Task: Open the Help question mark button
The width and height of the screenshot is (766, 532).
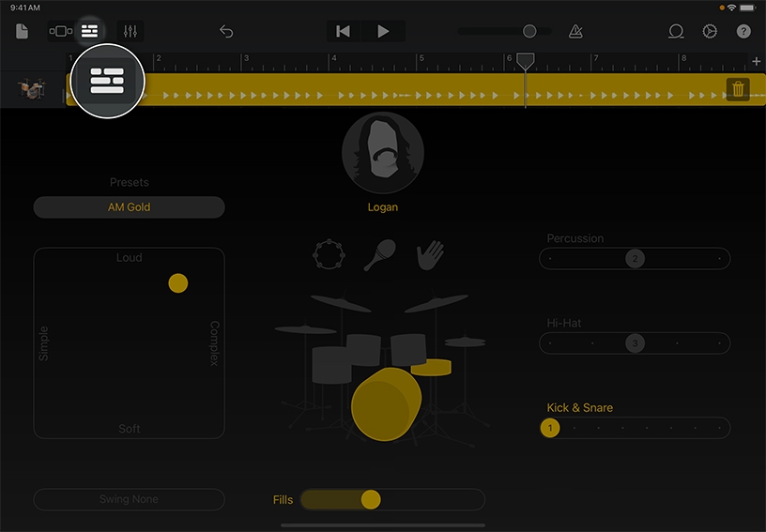Action: tap(743, 31)
